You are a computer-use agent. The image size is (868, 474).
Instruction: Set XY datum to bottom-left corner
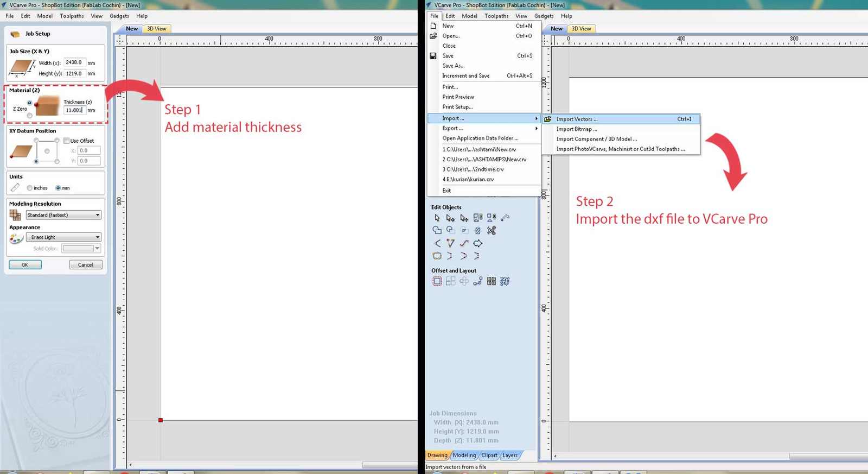coord(36,161)
